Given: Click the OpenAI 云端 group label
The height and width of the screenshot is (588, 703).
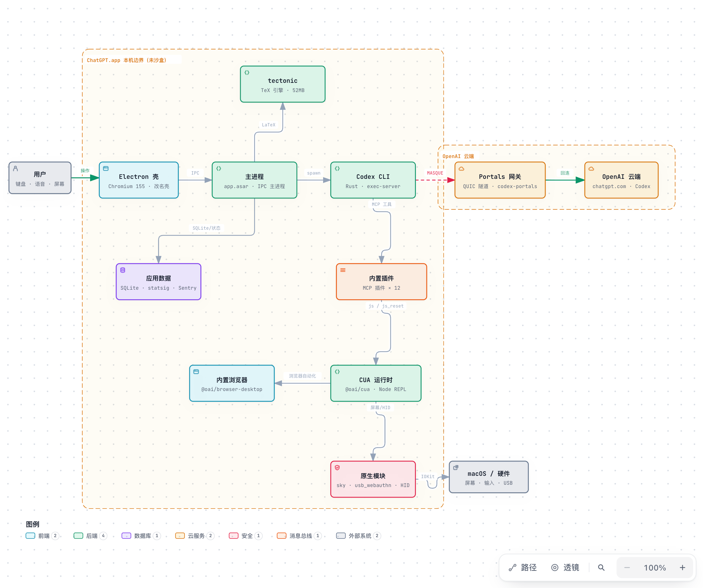Looking at the screenshot, I should [x=458, y=156].
